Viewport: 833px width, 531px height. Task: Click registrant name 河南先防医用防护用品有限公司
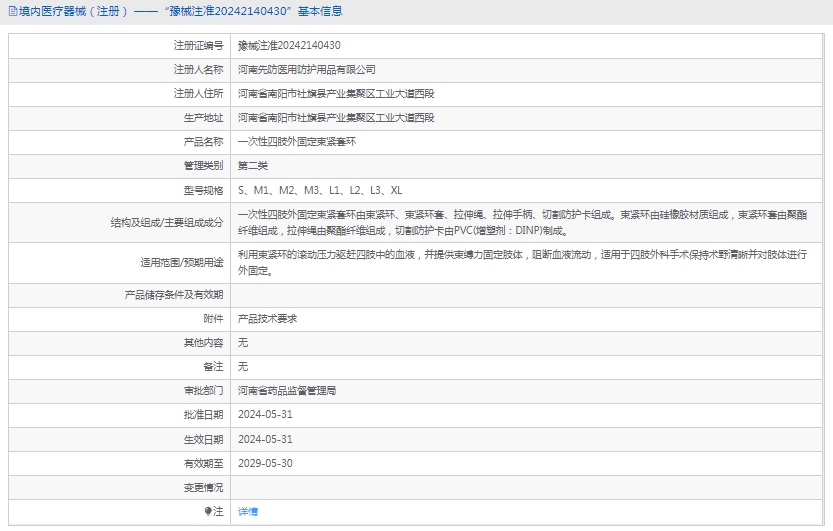[x=307, y=69]
